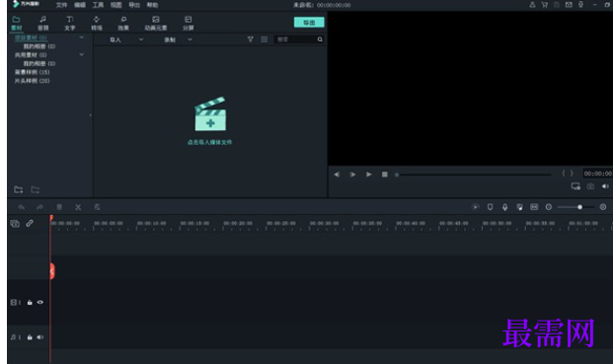Click the mark-in left brace icon

tap(564, 174)
